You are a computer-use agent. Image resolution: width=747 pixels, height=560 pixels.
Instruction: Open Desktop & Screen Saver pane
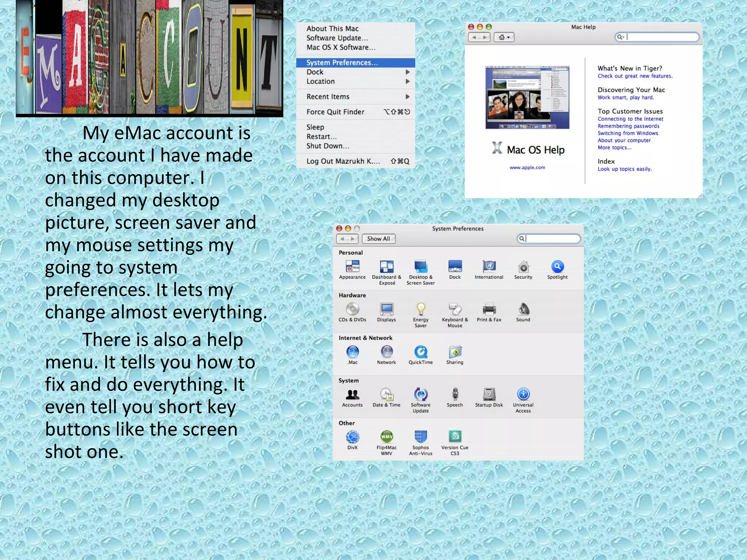tap(421, 272)
